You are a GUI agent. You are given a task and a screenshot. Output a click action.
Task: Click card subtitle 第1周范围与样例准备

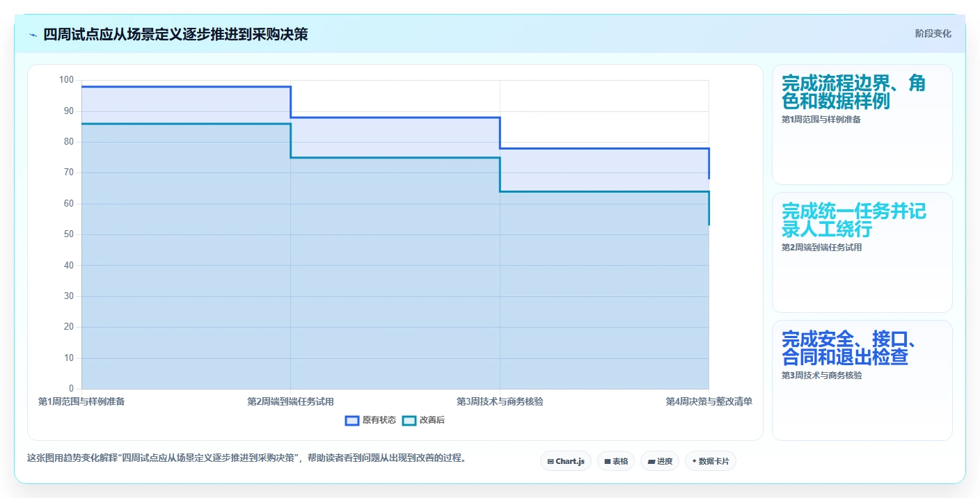click(x=821, y=120)
